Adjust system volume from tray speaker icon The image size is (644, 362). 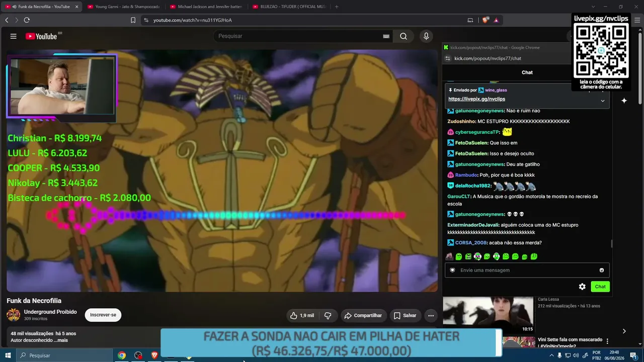(576, 355)
